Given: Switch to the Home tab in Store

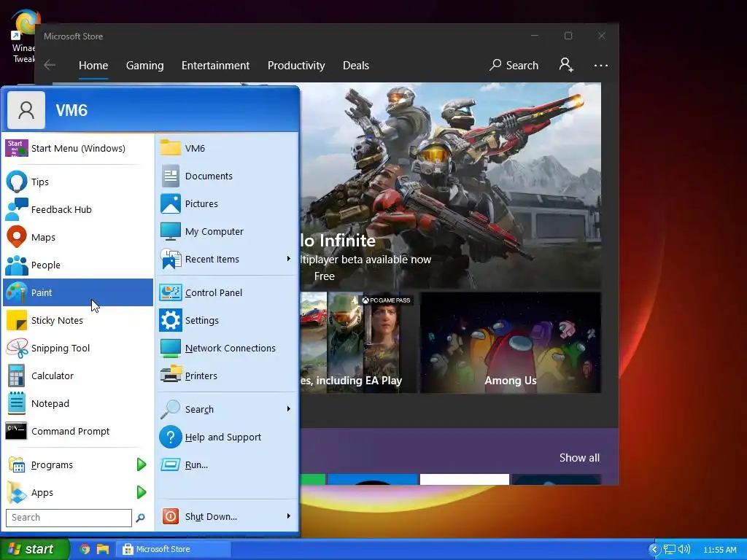Looking at the screenshot, I should [x=93, y=65].
